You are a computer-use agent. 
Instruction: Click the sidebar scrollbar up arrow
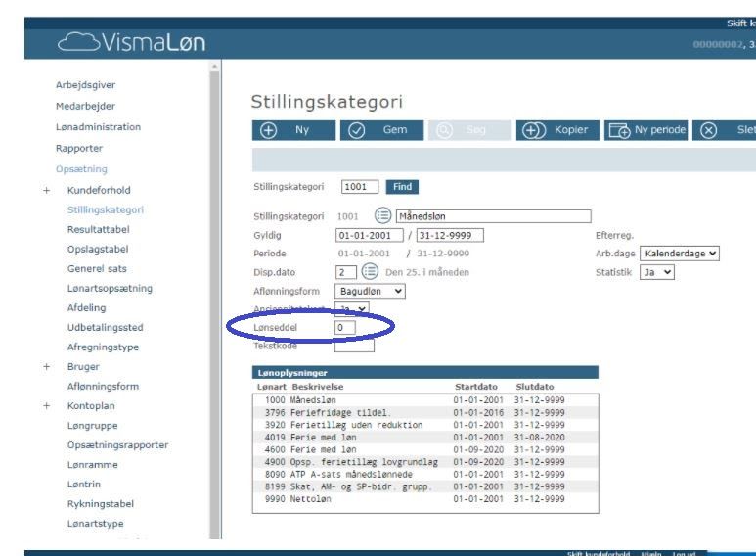click(x=215, y=66)
